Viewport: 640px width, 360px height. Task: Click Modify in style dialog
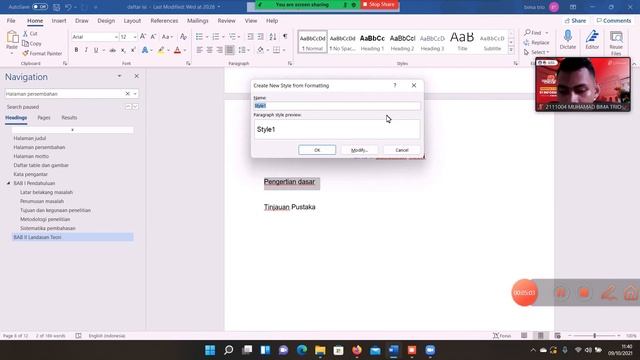coord(359,150)
